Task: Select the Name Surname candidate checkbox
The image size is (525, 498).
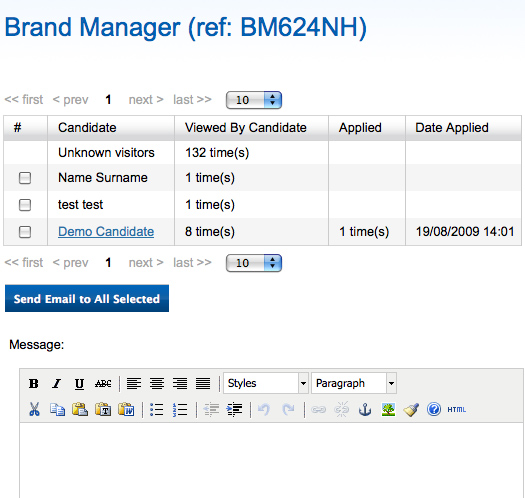Action: coord(25,178)
